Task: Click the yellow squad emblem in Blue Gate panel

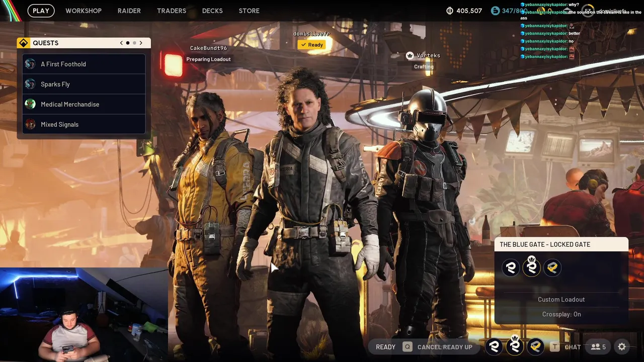Action: [552, 268]
